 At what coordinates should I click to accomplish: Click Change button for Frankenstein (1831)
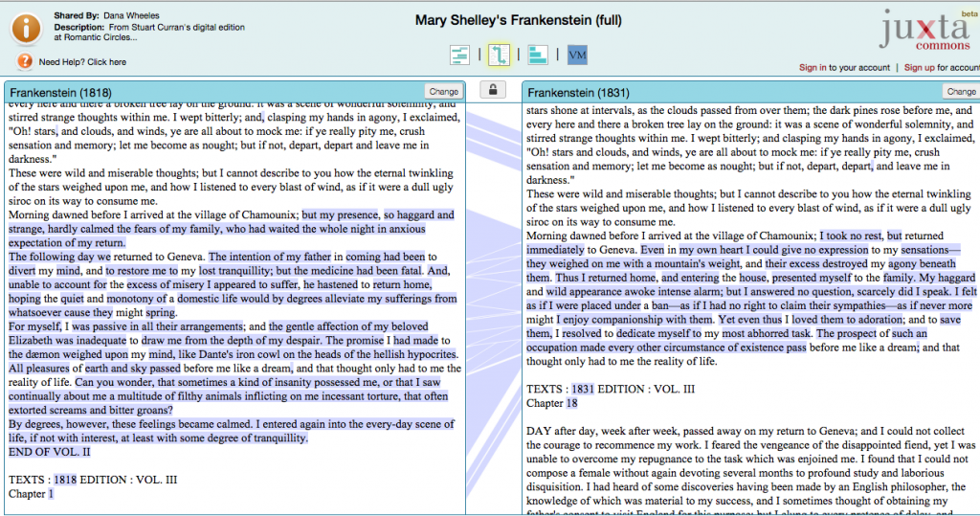[961, 91]
